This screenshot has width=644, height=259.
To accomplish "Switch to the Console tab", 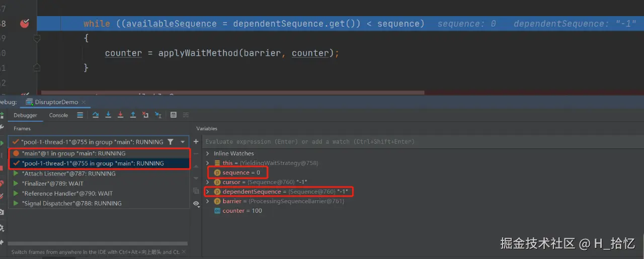I will click(58, 115).
